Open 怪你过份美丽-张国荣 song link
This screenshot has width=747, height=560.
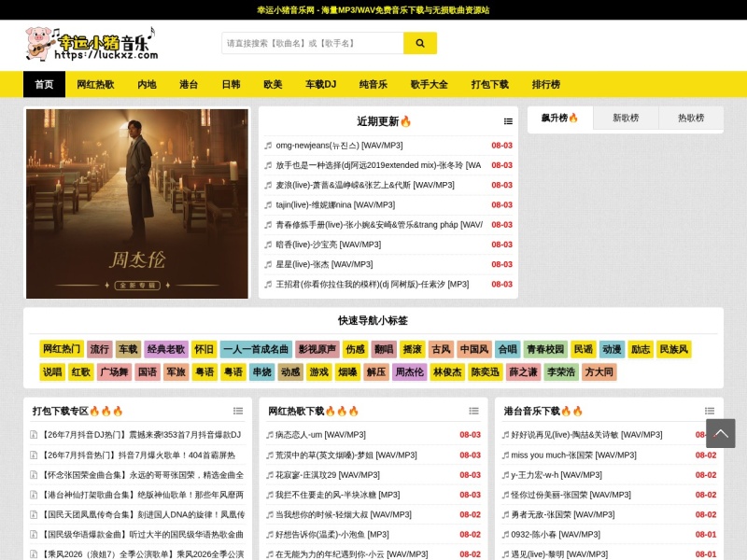pyautogui.click(x=571, y=496)
